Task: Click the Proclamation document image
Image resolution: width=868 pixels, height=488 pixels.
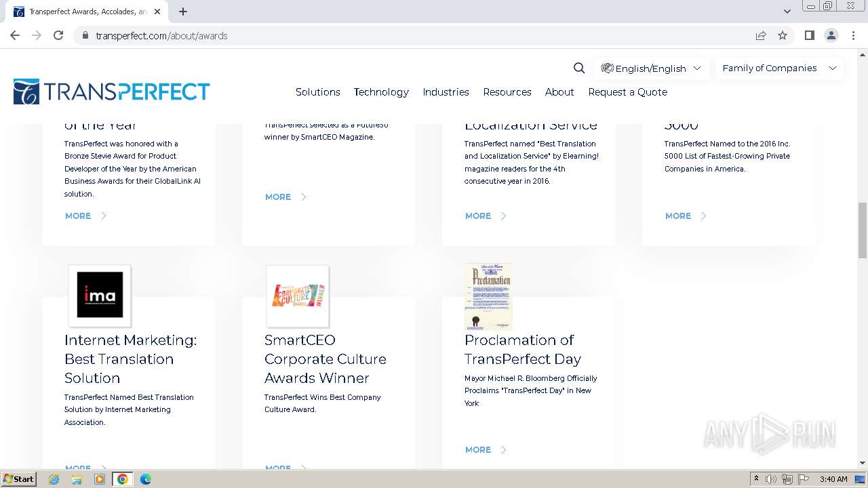Action: pyautogui.click(x=488, y=297)
